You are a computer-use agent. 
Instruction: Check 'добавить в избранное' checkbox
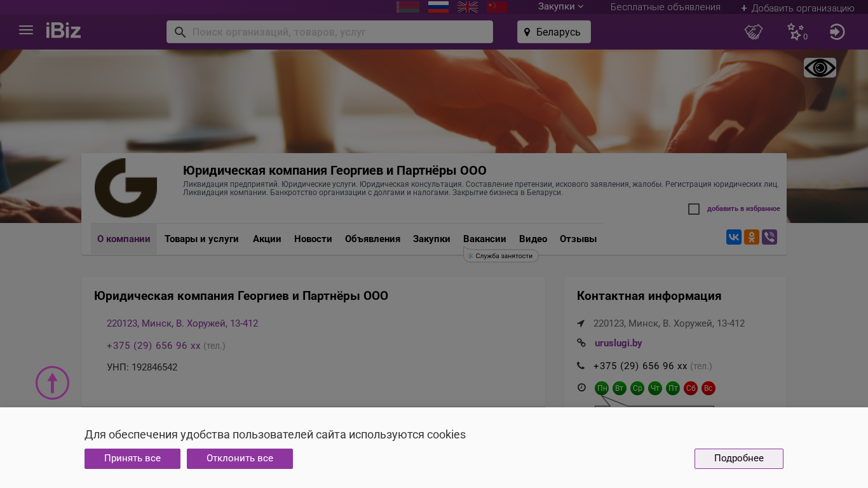[694, 209]
